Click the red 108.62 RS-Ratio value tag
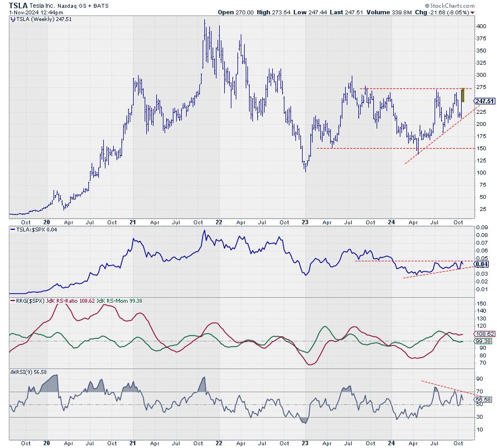 coord(484,334)
